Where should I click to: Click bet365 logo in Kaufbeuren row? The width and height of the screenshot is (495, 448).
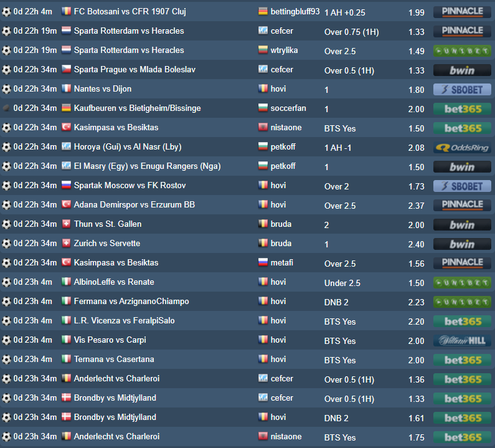tap(462, 108)
